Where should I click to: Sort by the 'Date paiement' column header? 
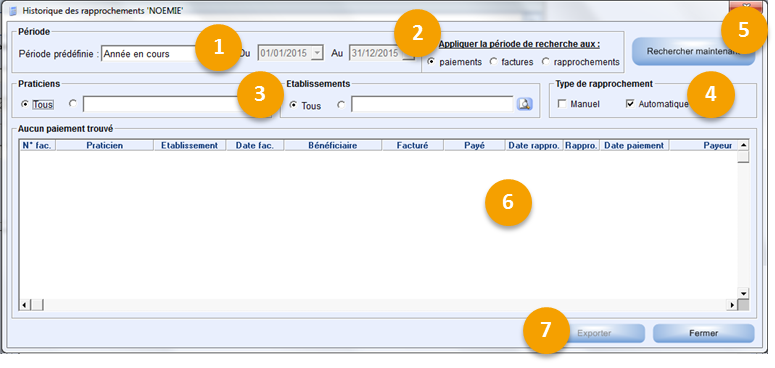[x=635, y=145]
